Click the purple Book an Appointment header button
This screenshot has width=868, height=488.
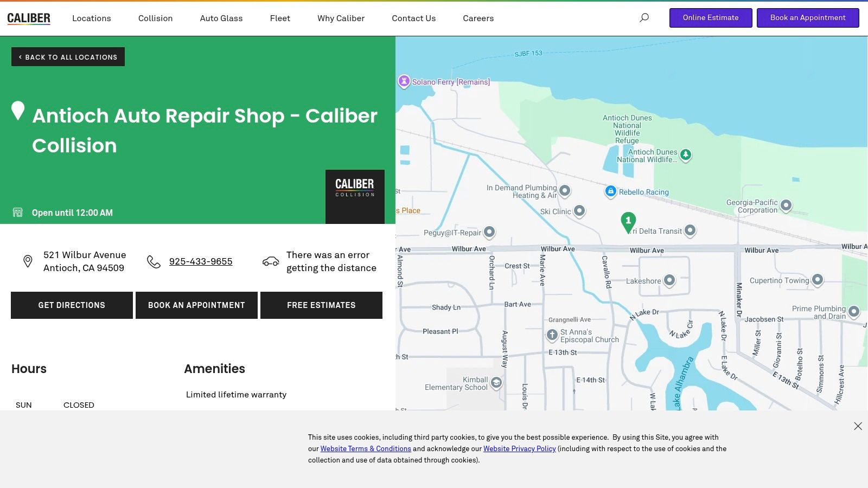[x=808, y=18]
